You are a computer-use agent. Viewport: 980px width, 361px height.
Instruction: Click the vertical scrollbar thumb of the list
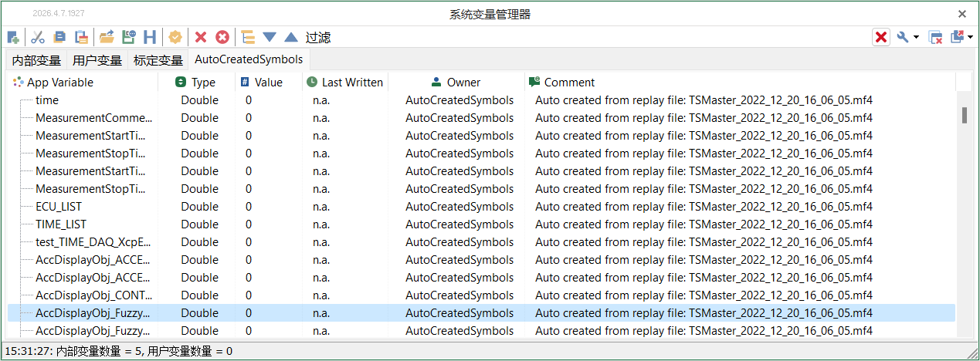pos(965,115)
